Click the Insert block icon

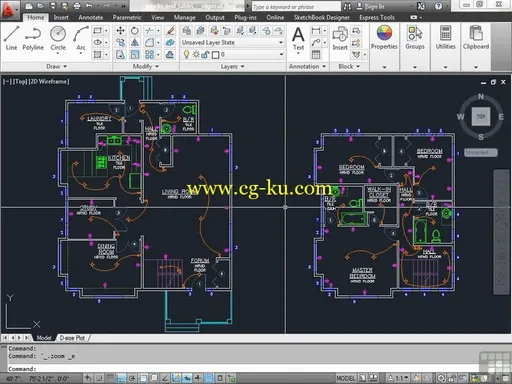(340, 38)
